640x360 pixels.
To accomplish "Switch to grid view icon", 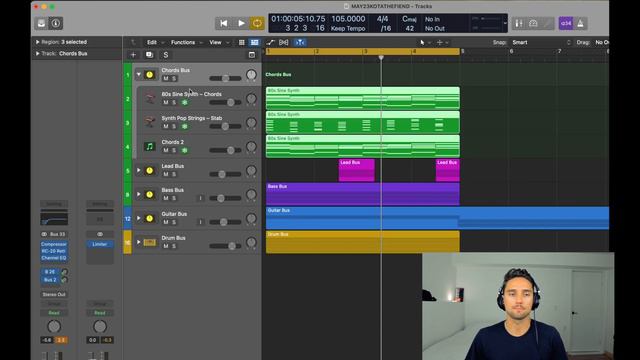I will [242, 42].
